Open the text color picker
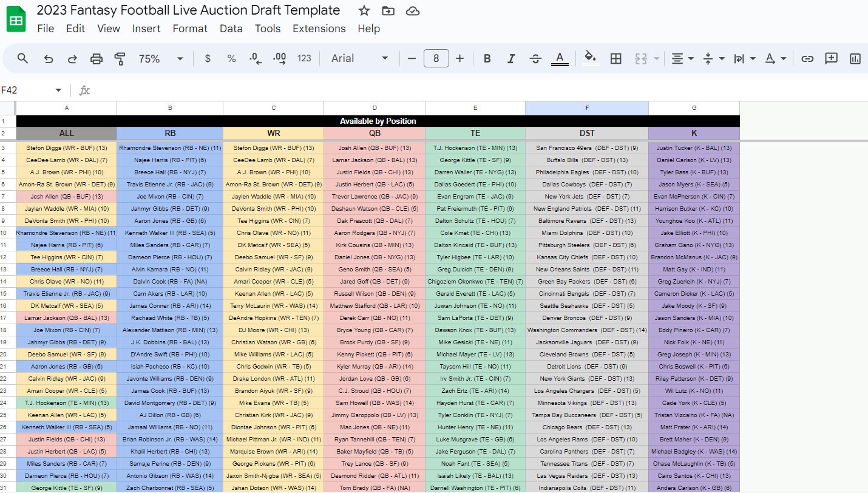The height and width of the screenshot is (493, 868). (559, 58)
